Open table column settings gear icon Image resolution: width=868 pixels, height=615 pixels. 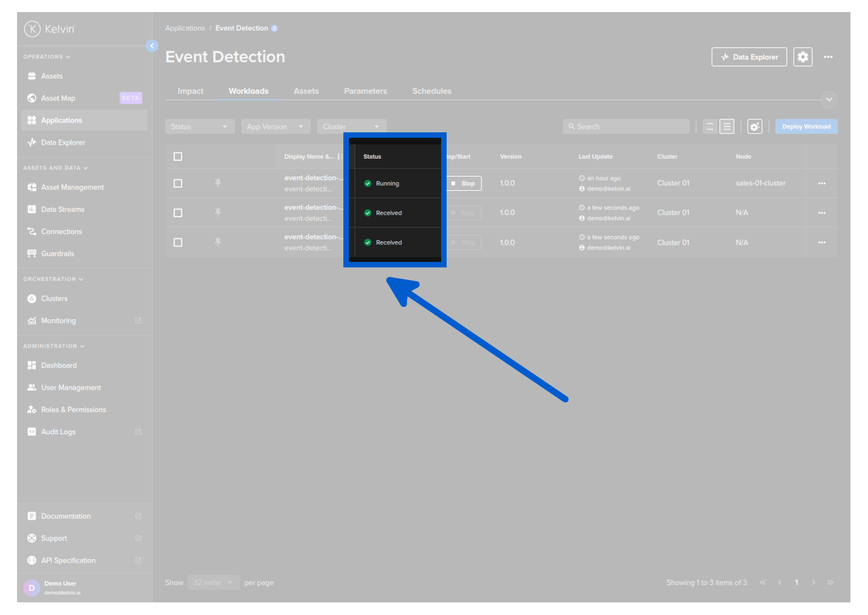click(755, 127)
